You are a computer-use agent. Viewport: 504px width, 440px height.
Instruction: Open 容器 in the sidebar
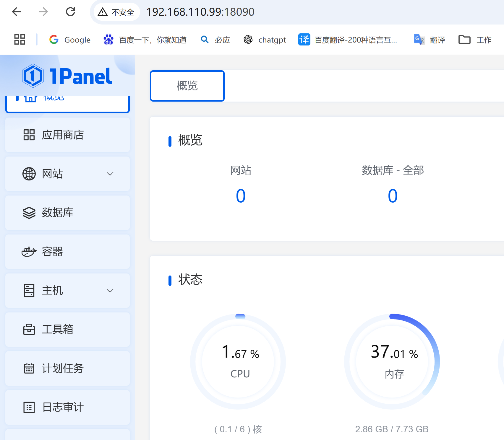pyautogui.click(x=67, y=252)
